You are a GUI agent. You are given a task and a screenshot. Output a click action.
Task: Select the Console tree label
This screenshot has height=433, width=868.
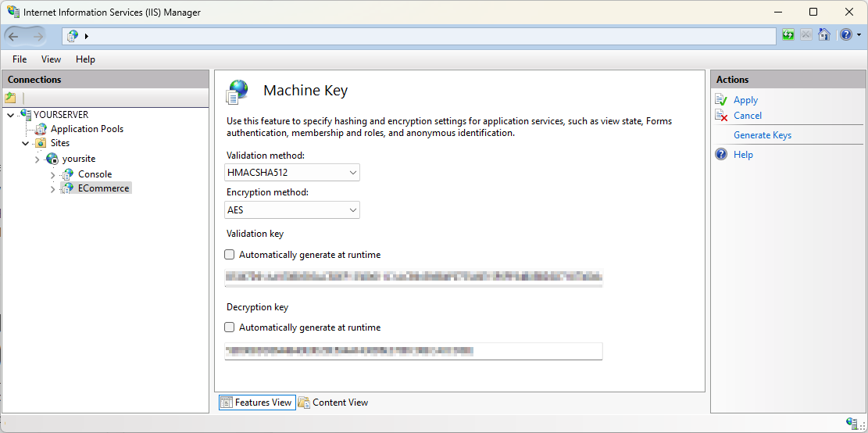click(95, 174)
